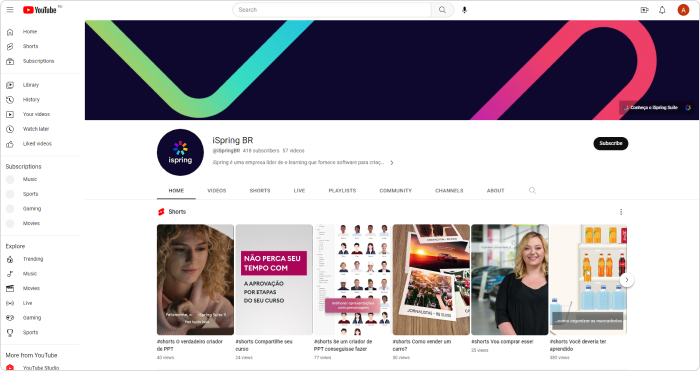Click the iSpring BR channel name
Viewport: 700px width, 371px height.
(233, 140)
